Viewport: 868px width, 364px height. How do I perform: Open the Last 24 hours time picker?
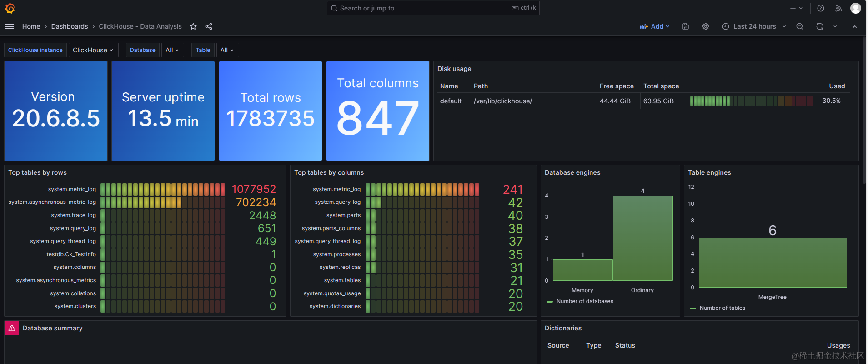754,26
